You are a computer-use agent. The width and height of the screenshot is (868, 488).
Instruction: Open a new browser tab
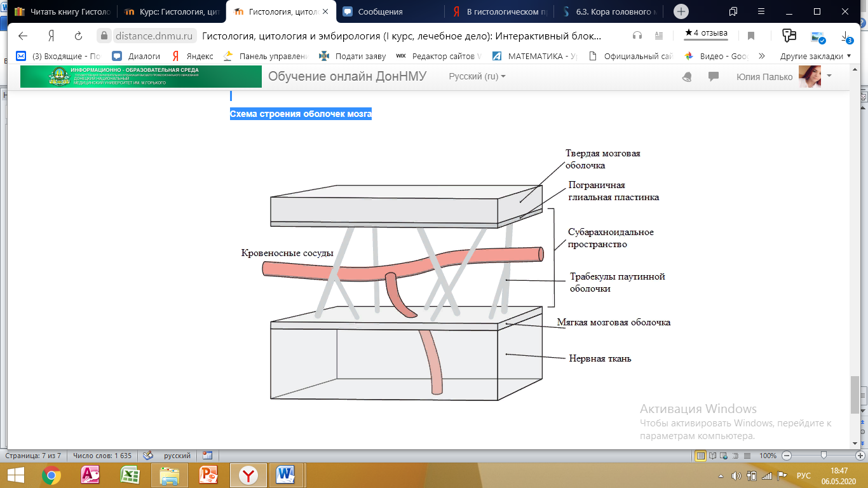(x=681, y=11)
